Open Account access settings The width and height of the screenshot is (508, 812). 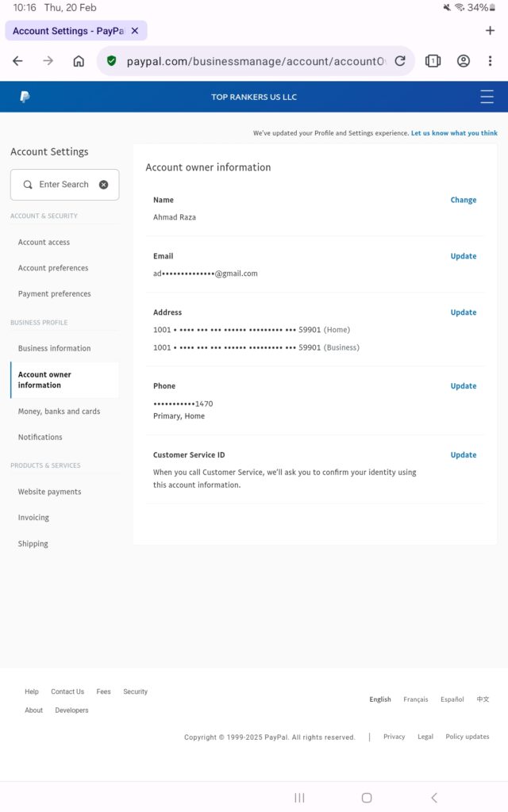coord(44,243)
